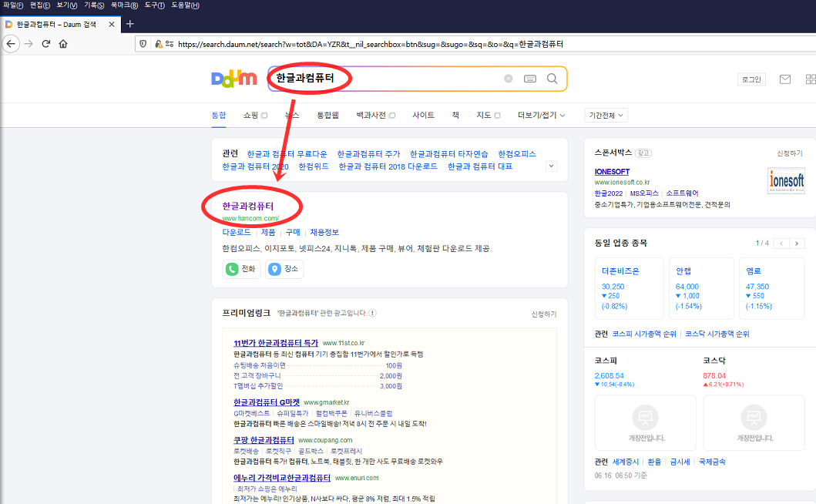Click the magnifier search button

(552, 79)
